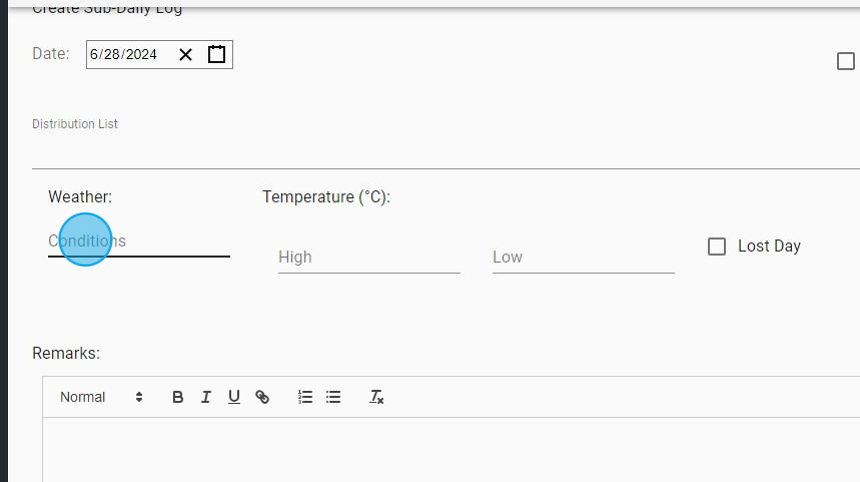Click the High temperature field

[369, 257]
